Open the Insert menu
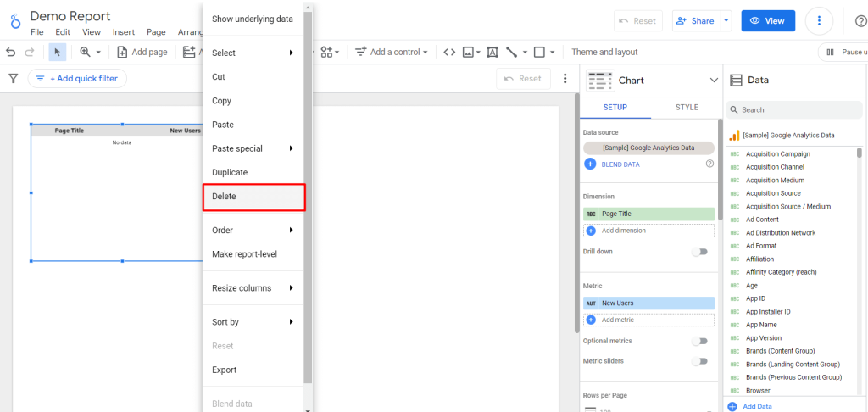 [x=124, y=32]
